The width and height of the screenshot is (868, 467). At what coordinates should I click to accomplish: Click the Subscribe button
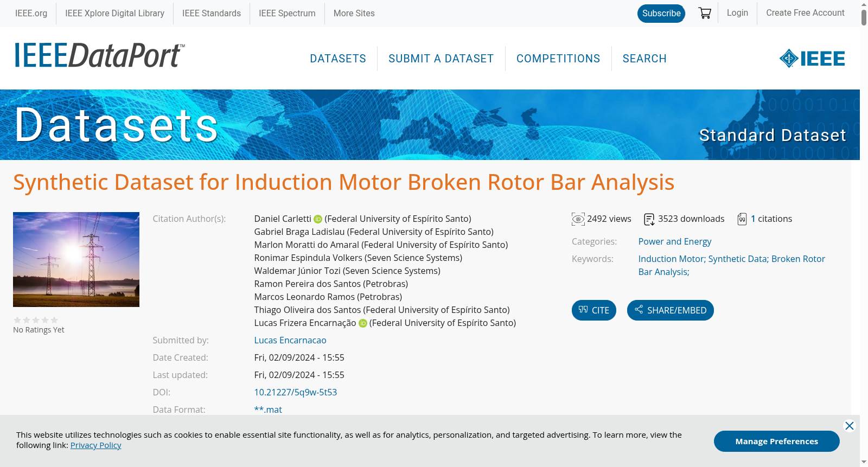[x=661, y=14]
